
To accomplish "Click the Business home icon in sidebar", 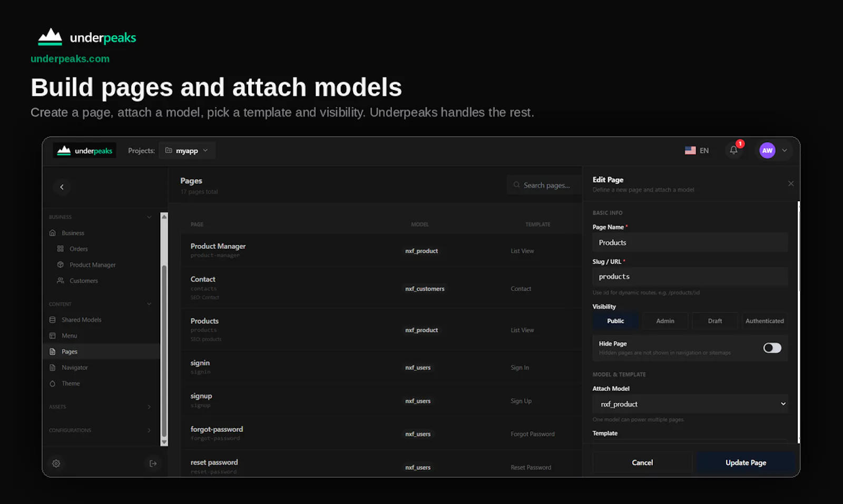I will pos(53,233).
